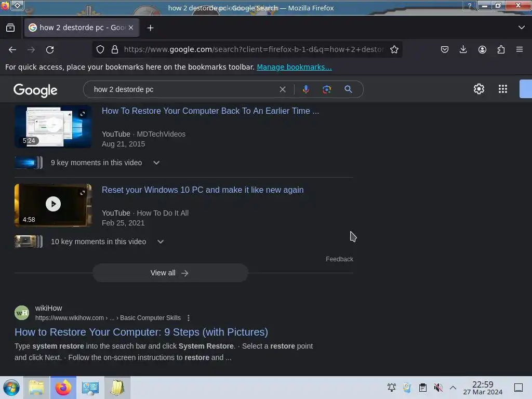The width and height of the screenshot is (532, 399).
Task: Click View all videos button
Action: coord(170,273)
